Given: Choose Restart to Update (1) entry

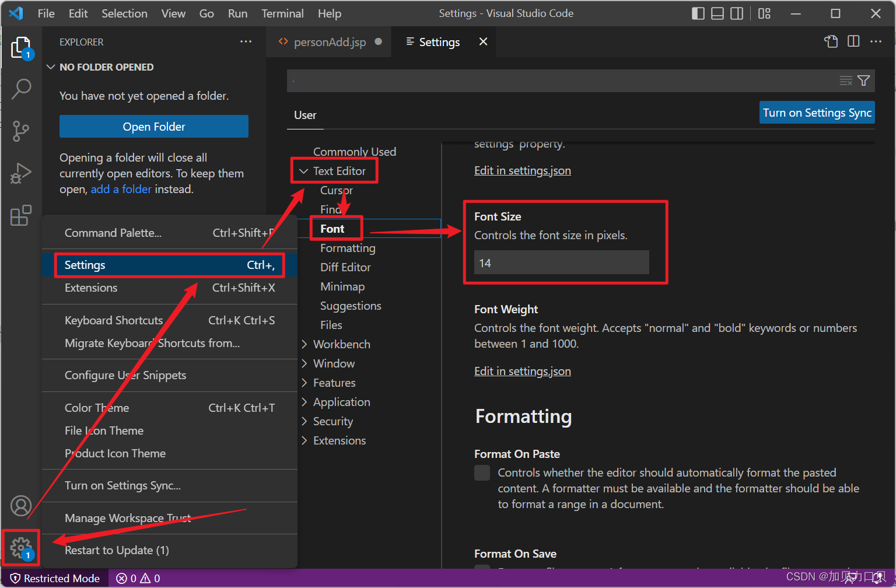Looking at the screenshot, I should 169,550.
